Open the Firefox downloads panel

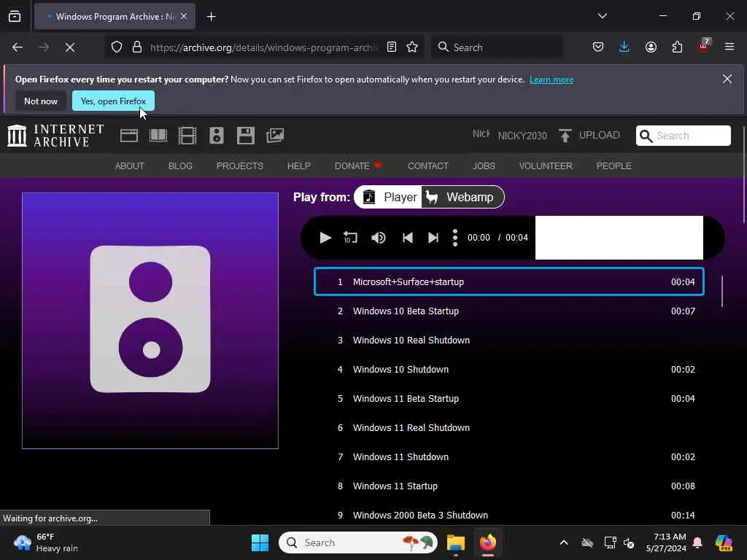pos(624,47)
